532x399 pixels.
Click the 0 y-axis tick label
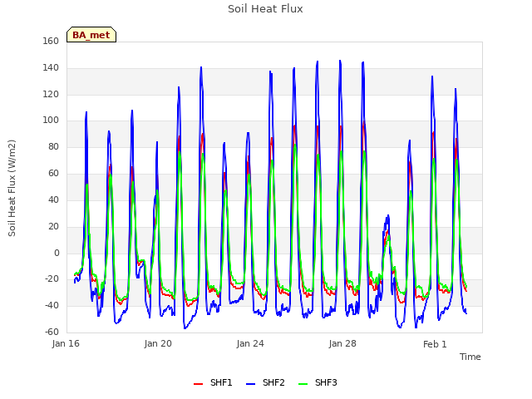click(57, 253)
